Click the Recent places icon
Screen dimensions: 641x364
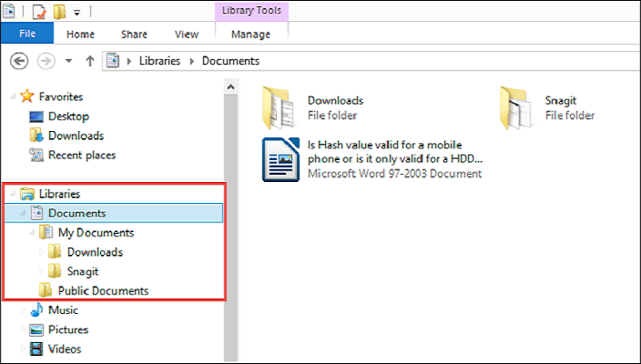pos(36,156)
